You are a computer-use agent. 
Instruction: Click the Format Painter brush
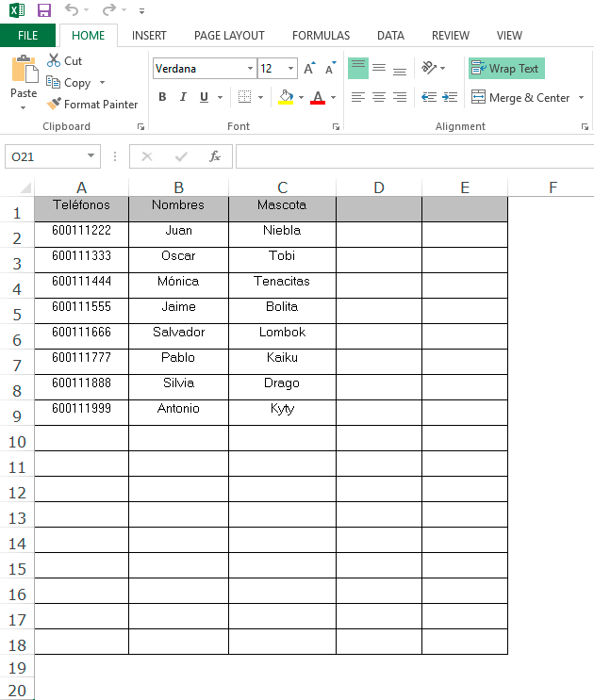[54, 105]
